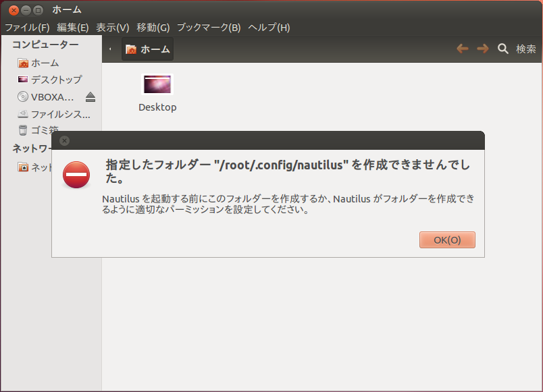543x392 pixels.
Task: Click the コンピューター sidebar heading
Action: tap(45, 45)
